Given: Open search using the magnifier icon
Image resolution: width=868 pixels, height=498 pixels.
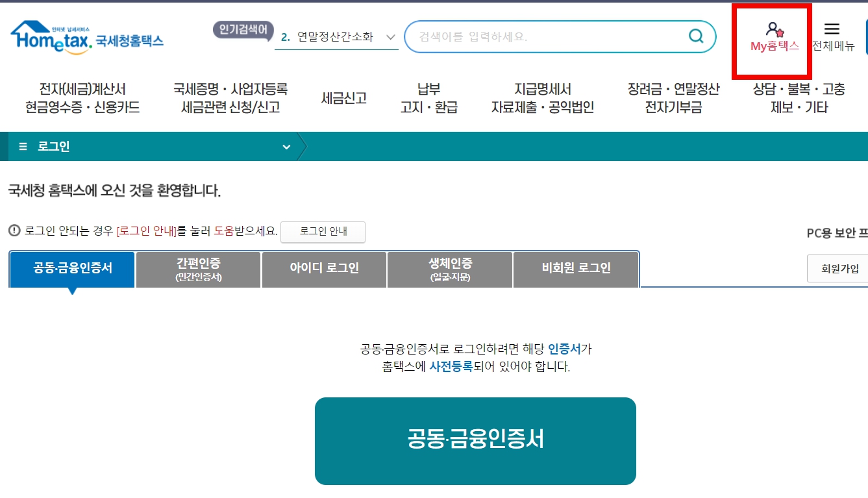Looking at the screenshot, I should coord(696,37).
